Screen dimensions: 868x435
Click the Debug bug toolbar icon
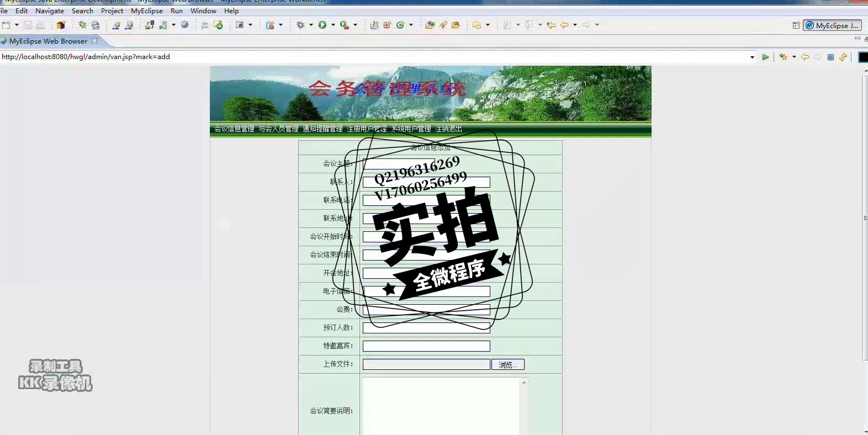[x=300, y=25]
